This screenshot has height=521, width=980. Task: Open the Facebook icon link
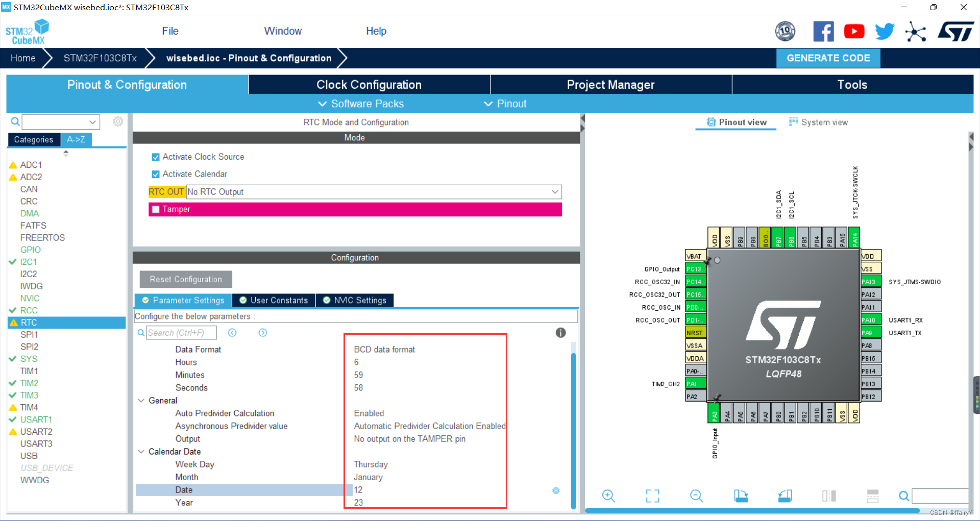click(823, 32)
